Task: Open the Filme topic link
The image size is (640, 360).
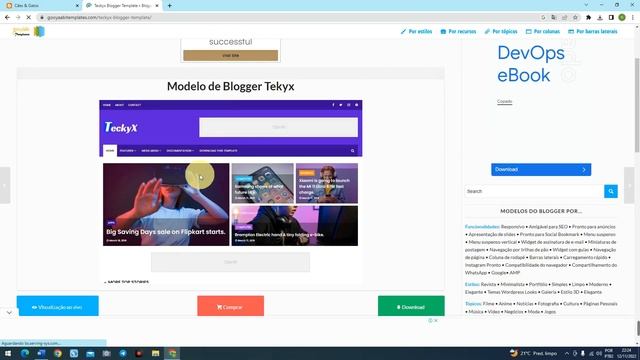Action: coord(489,304)
